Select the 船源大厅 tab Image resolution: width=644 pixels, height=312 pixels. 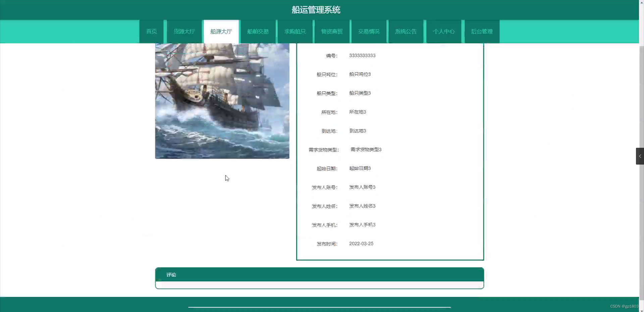pyautogui.click(x=221, y=31)
